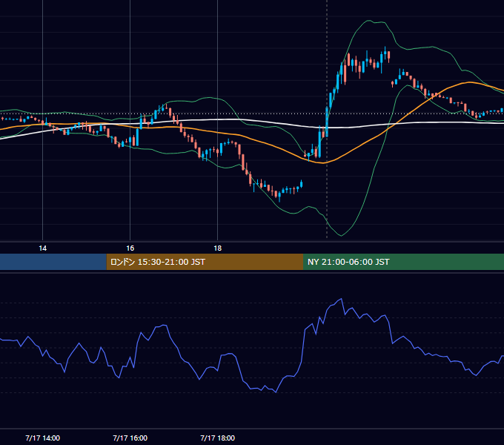Click the '18' hour label on price chart

[x=218, y=248]
